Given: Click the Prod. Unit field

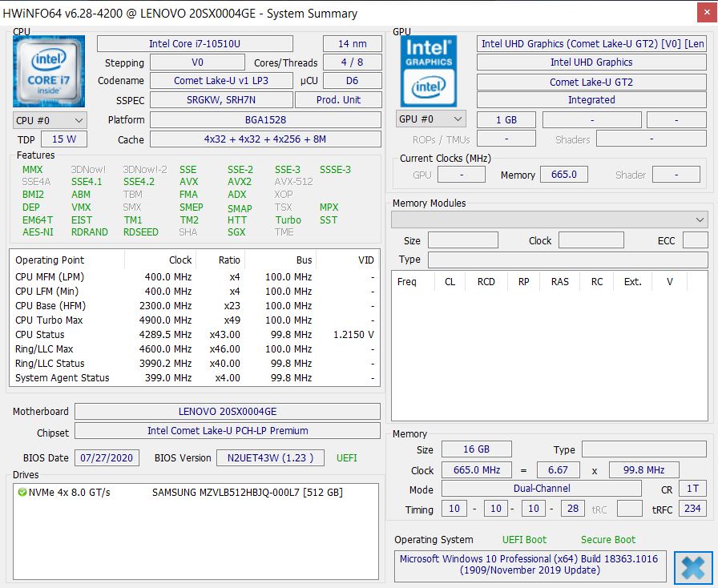Looking at the screenshot, I should point(338,100).
